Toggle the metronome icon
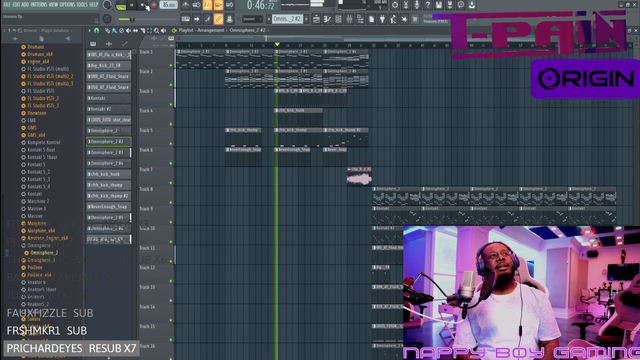 185,5
